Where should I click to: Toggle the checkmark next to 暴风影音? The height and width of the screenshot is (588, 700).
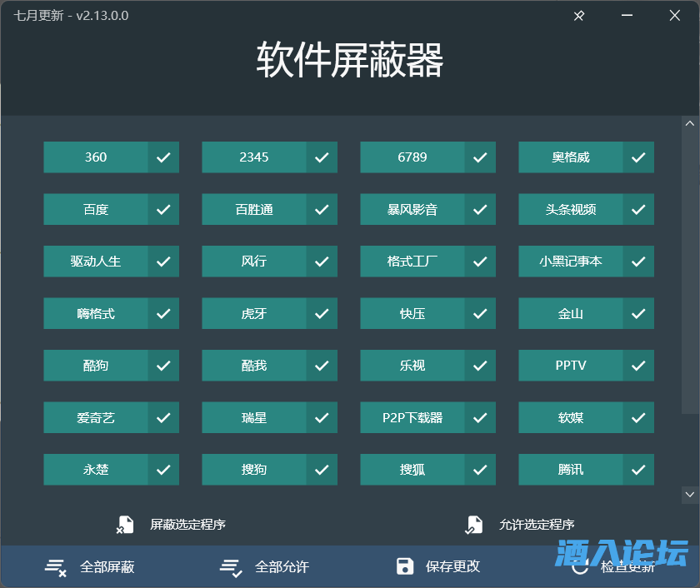click(x=480, y=209)
